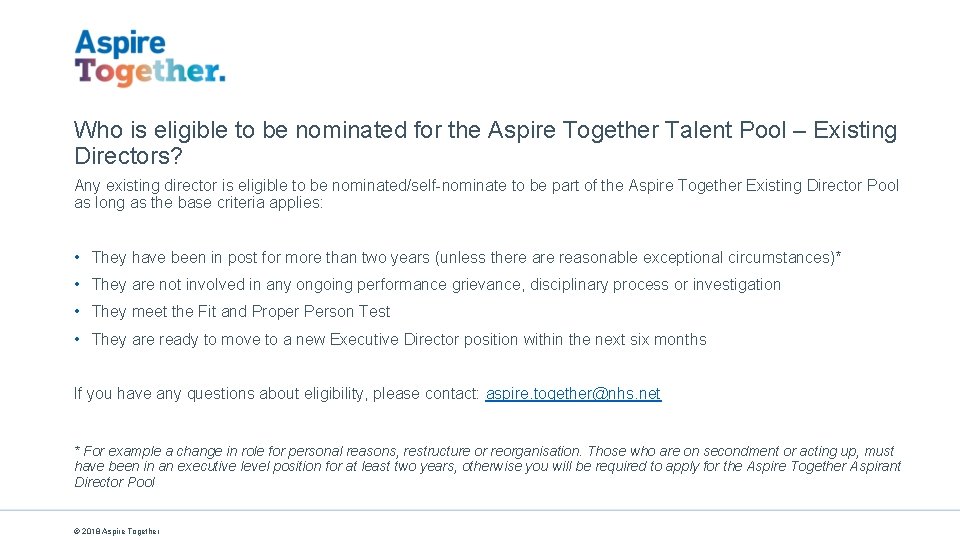
Task: Click the bullet dot before "They meet the Fit"
Action: [x=78, y=312]
